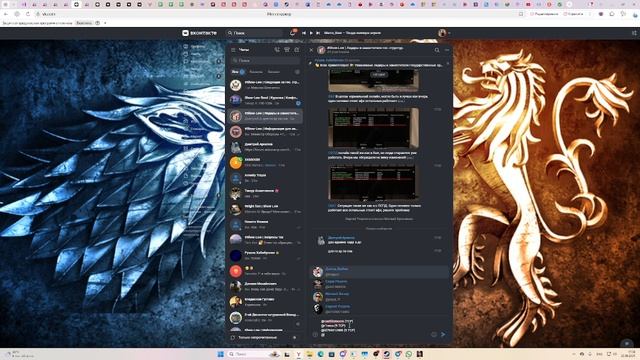The height and width of the screenshot is (360, 640).
Task: Open the chats hamburger menu icon
Action: [233, 50]
